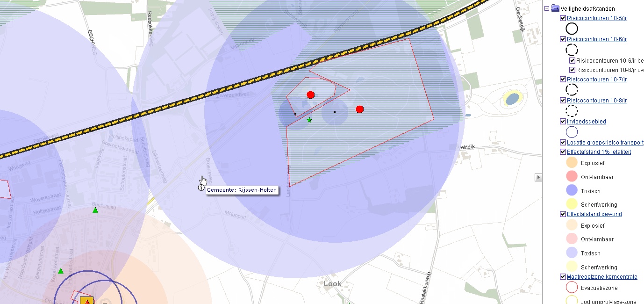
Task: Click the Veiligheidsafstanden folder icon
Action: point(555,8)
